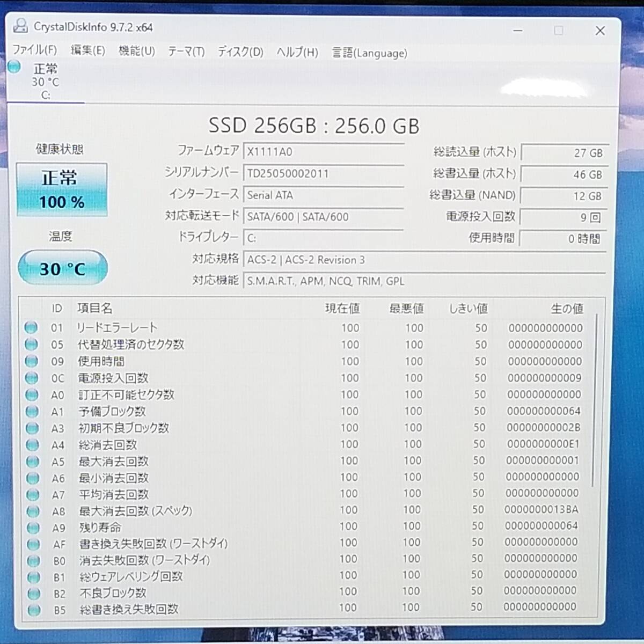Click the drive letter field C:

click(324, 238)
